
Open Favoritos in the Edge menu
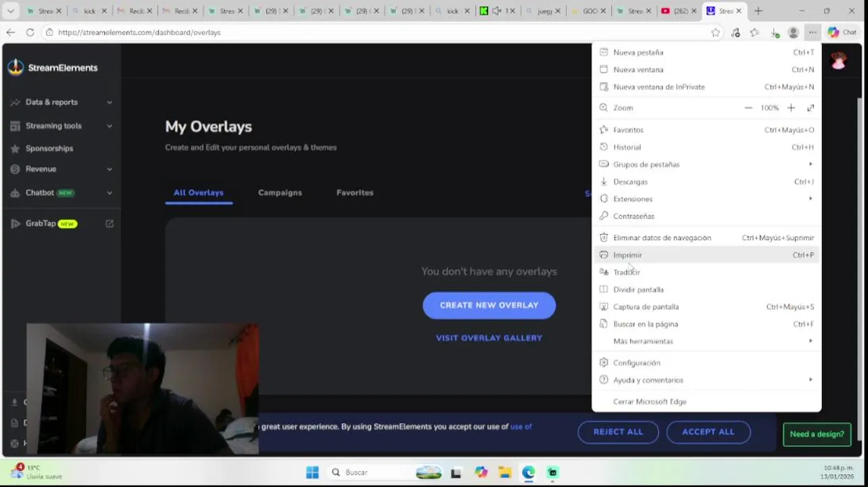click(x=706, y=130)
